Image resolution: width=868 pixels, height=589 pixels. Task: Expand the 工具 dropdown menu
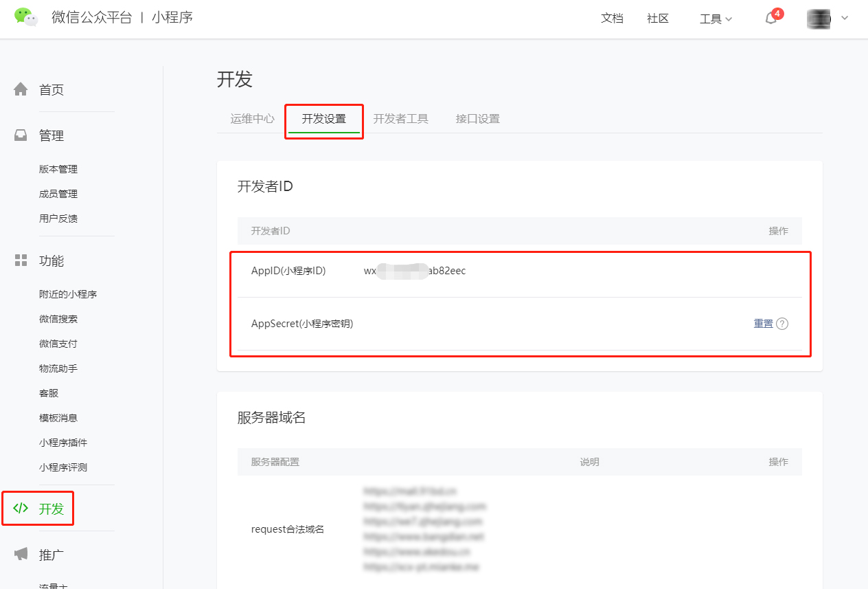(716, 19)
